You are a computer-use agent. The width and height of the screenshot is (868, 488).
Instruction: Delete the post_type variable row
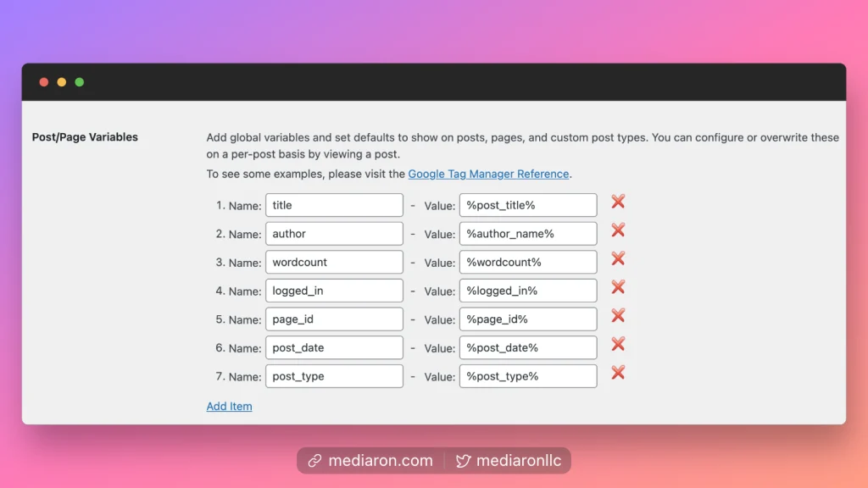pos(618,373)
